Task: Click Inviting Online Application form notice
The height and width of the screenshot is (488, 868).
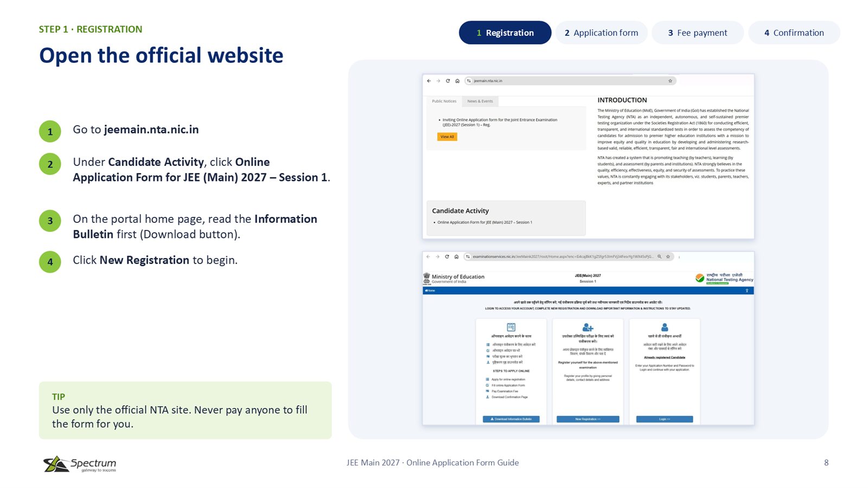Action: tap(500, 122)
